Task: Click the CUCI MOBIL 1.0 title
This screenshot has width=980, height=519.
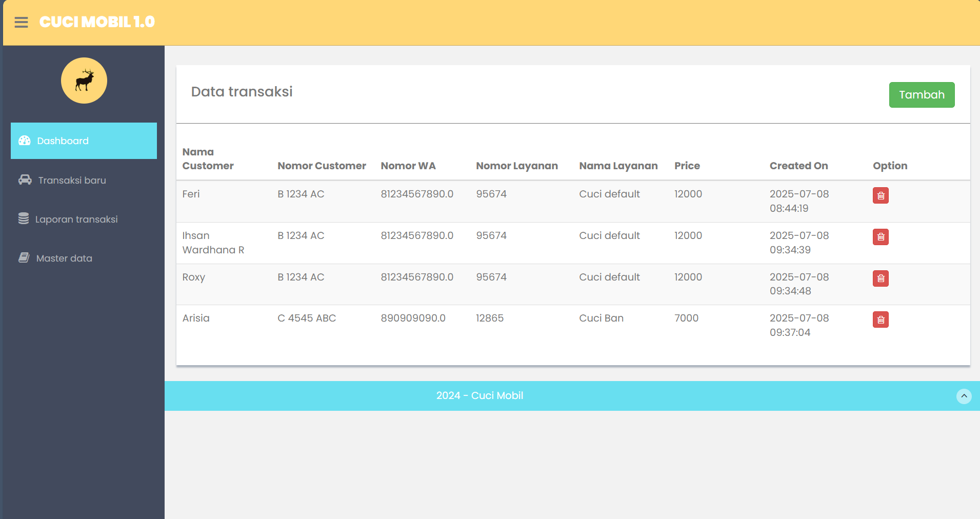Action: pos(97,22)
